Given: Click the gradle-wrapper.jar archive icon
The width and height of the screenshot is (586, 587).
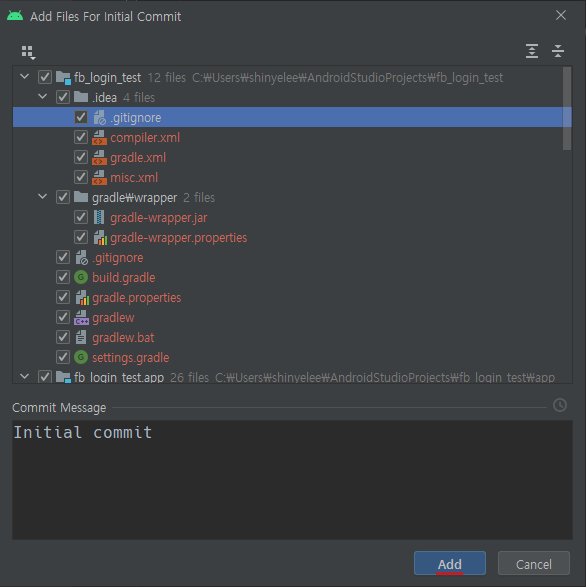Looking at the screenshot, I should point(99,218).
